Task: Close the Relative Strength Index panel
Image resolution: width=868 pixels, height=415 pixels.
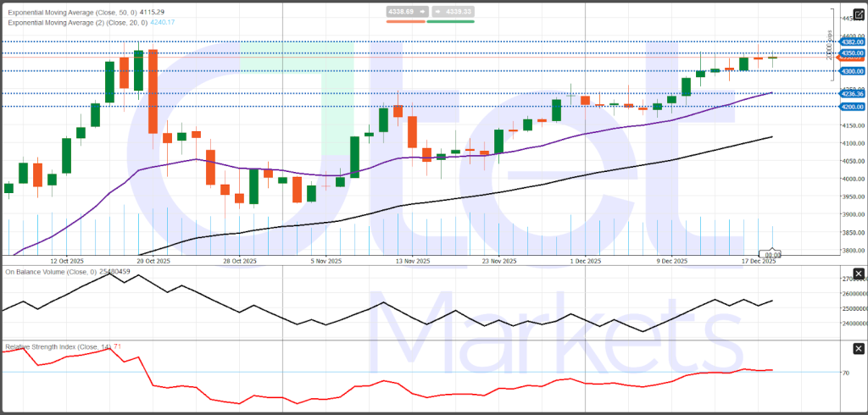Action: click(x=858, y=349)
